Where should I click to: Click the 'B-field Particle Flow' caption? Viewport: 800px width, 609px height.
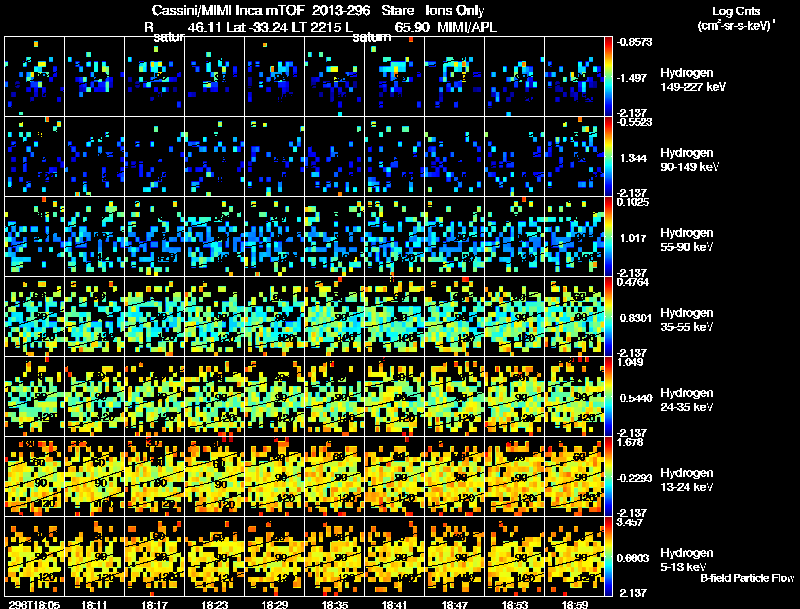click(x=747, y=578)
